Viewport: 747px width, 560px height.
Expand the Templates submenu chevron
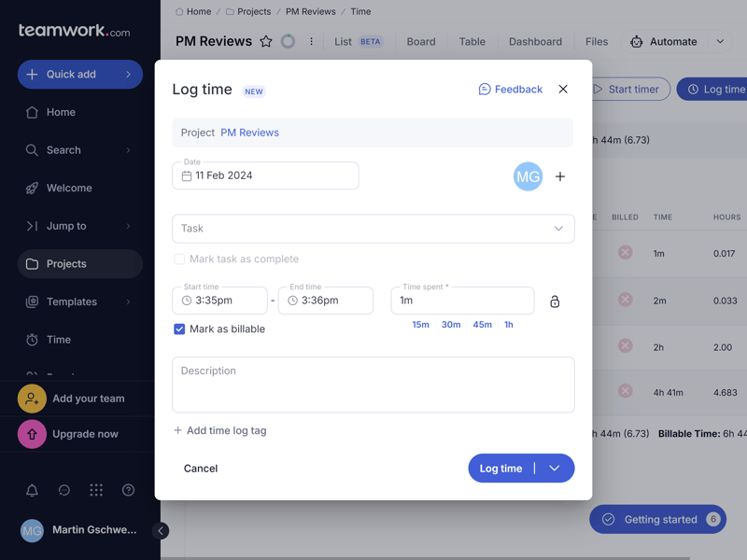(x=128, y=301)
